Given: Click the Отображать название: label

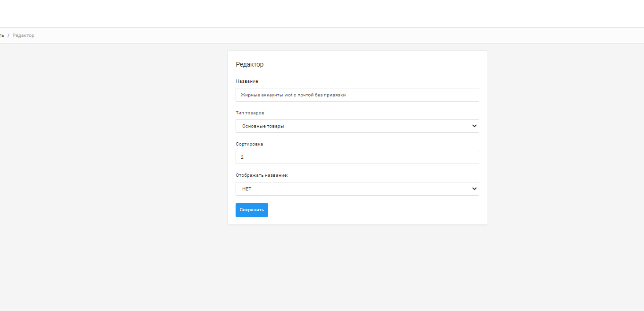Looking at the screenshot, I should pyautogui.click(x=262, y=175).
